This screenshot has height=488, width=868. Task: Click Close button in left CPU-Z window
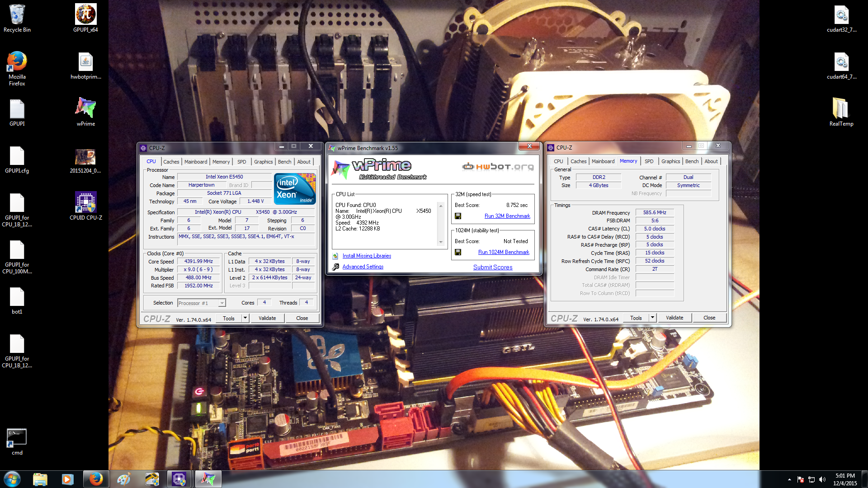click(x=302, y=318)
